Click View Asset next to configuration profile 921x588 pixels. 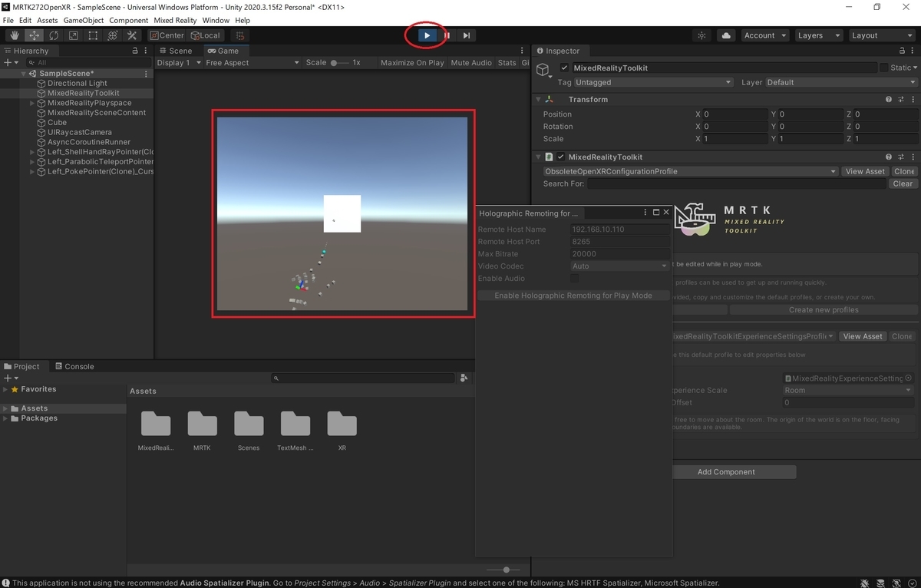(x=865, y=171)
